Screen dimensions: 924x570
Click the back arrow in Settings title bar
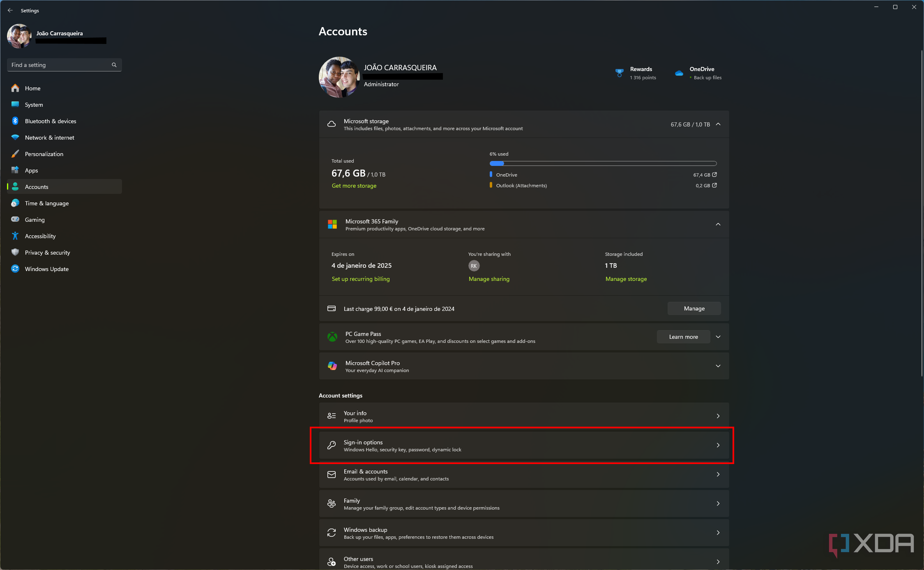pos(10,10)
